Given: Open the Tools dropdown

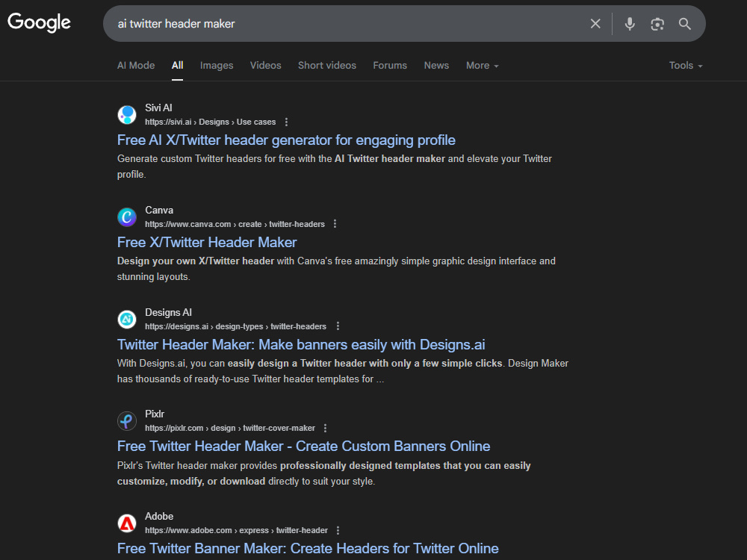Looking at the screenshot, I should click(x=686, y=65).
